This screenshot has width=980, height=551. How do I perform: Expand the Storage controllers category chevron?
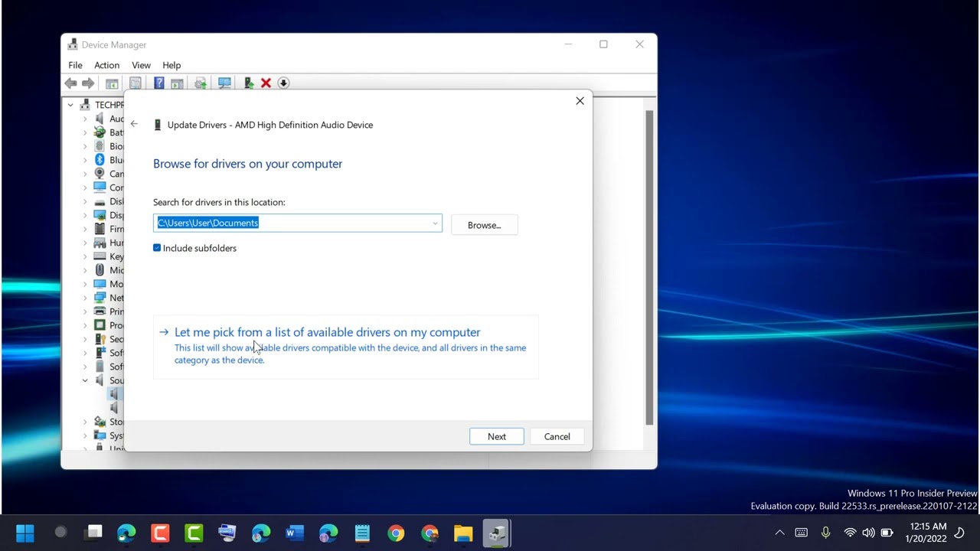point(85,422)
